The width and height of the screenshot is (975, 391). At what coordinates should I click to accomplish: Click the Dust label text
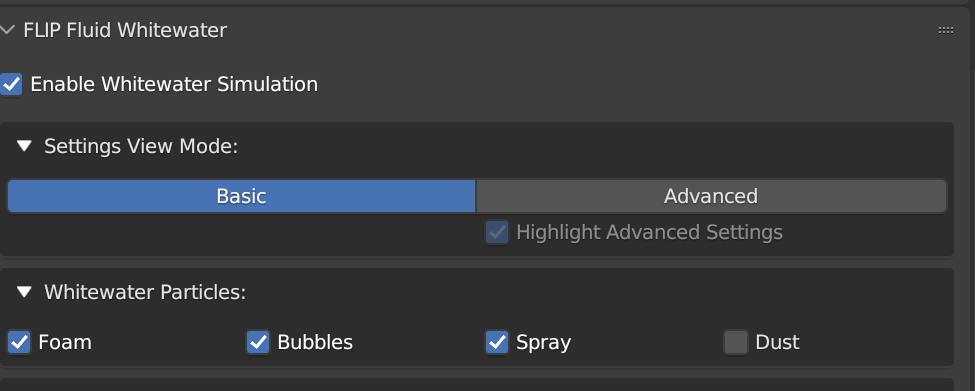[777, 343]
